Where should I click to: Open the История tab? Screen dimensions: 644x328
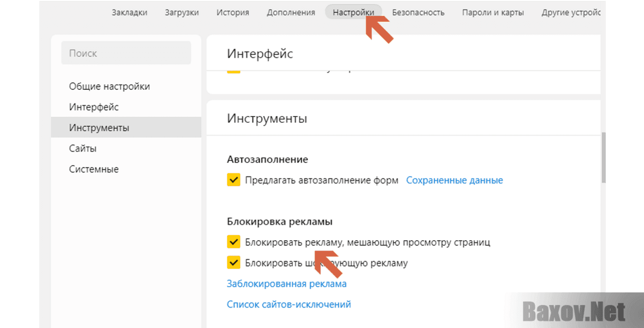(232, 12)
